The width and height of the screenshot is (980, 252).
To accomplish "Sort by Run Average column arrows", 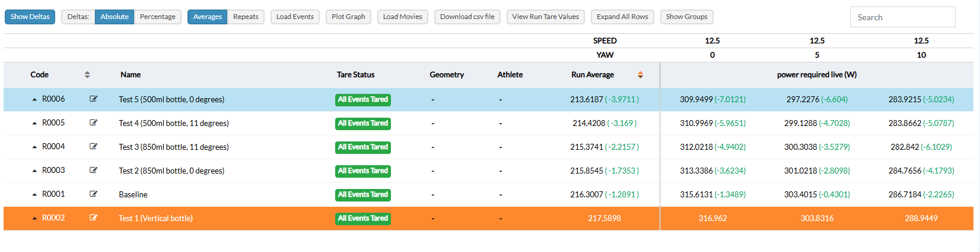I will point(640,75).
